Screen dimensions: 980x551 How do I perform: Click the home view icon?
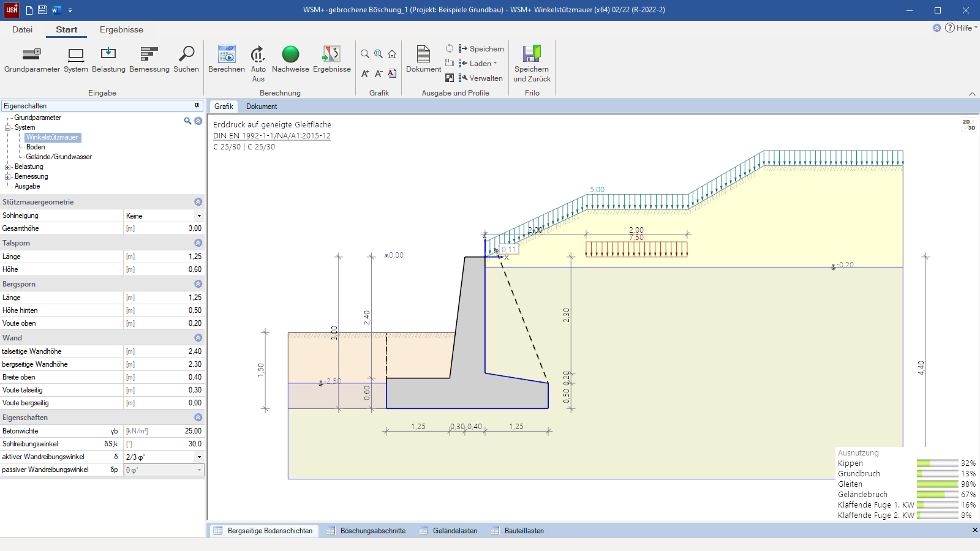coord(392,54)
